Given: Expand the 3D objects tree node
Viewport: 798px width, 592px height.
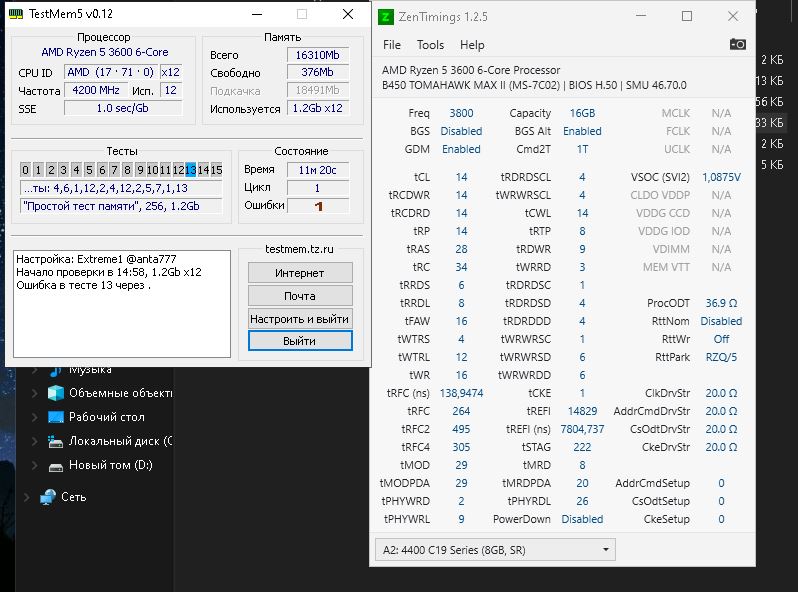Looking at the screenshot, I should pyautogui.click(x=35, y=393).
